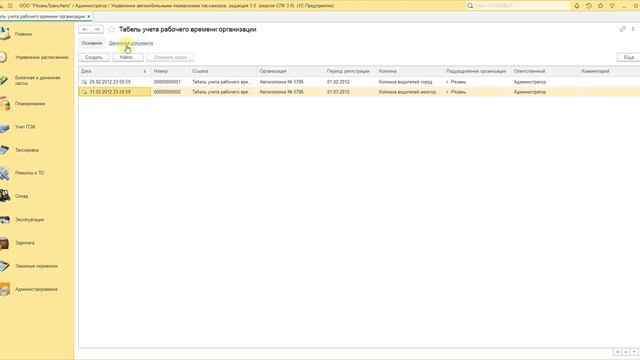Open the Заказные перевозки section
This screenshot has height=360, width=640.
(x=36, y=266)
